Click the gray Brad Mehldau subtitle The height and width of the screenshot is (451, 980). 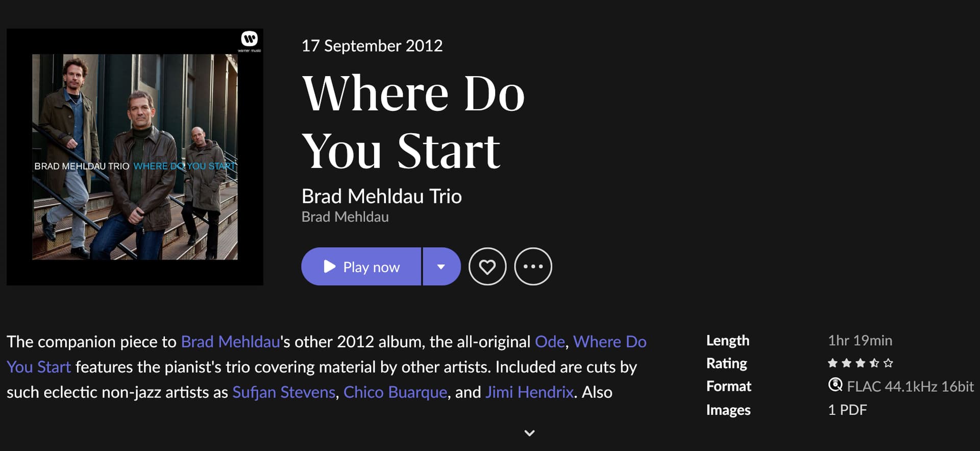[345, 217]
